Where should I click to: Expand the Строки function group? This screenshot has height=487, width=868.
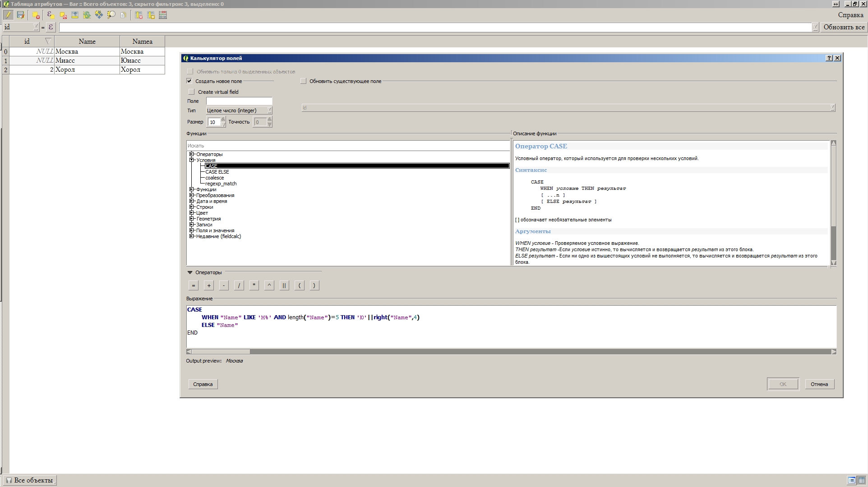click(192, 207)
